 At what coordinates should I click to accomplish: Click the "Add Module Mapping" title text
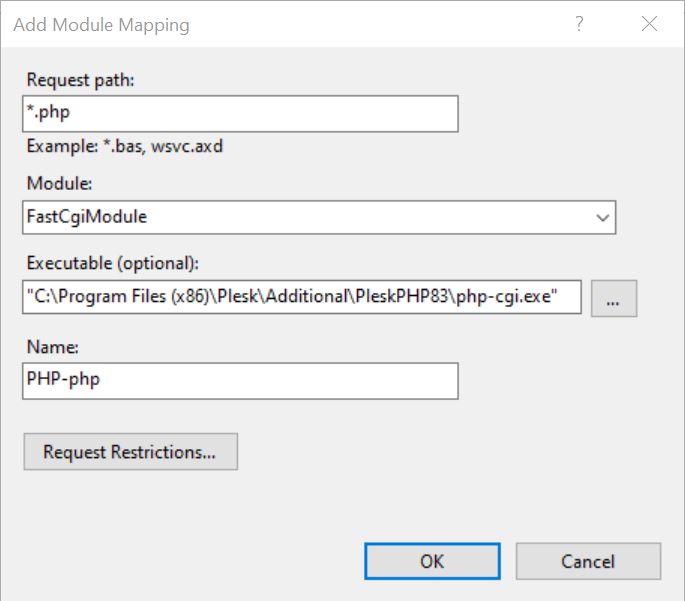click(100, 25)
